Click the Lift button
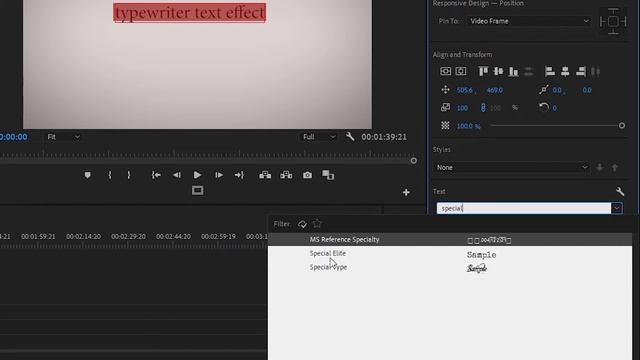Viewport: 640px width, 360px height. 265,175
